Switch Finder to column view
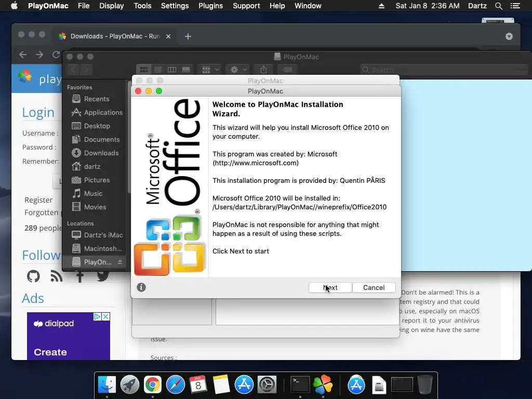532x399 pixels. [172, 70]
